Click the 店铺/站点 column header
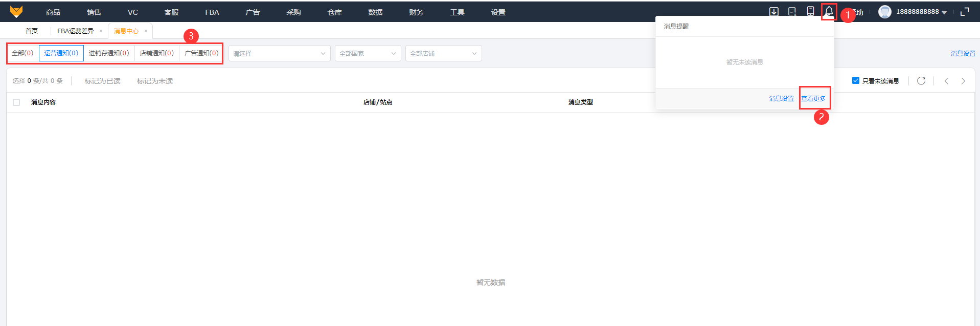Screen dimensions: 980x326 click(x=378, y=102)
